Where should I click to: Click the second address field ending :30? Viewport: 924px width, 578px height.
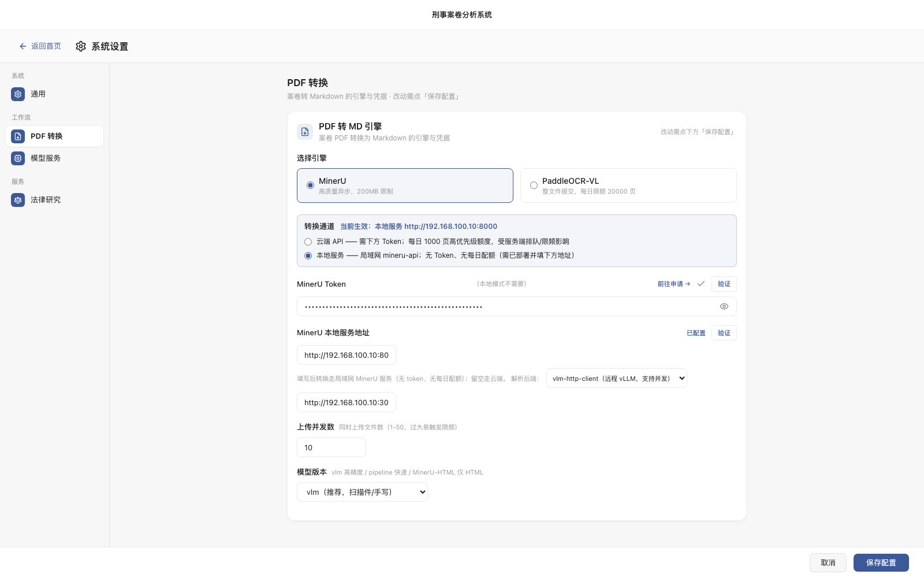coord(346,402)
